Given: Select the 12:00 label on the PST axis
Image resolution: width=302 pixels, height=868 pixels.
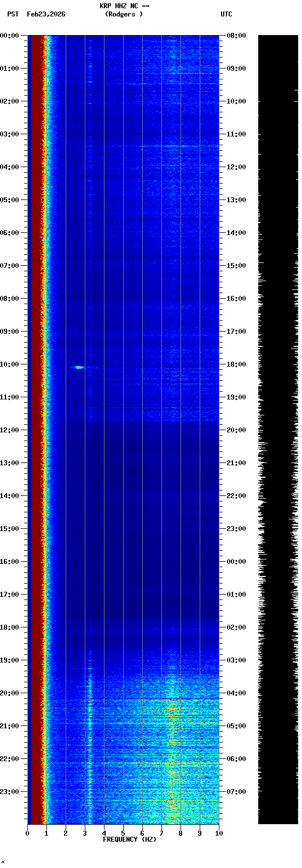Looking at the screenshot, I should tap(10, 430).
